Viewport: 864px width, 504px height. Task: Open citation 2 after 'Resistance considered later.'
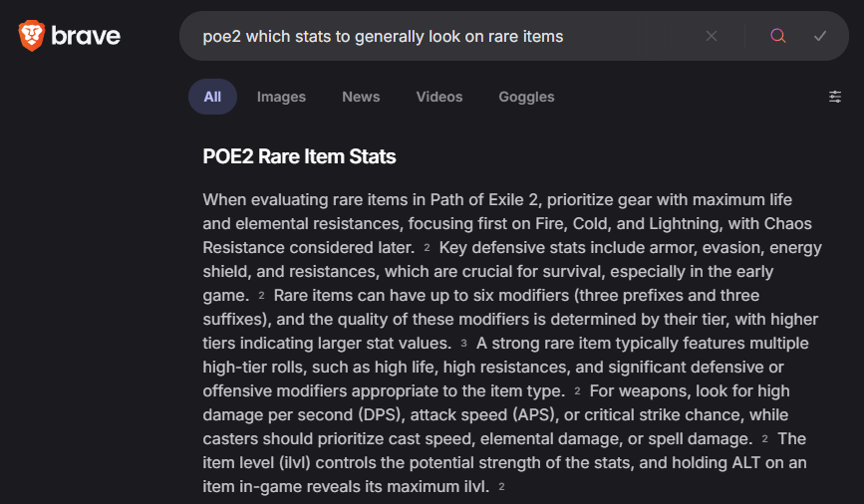[427, 248]
